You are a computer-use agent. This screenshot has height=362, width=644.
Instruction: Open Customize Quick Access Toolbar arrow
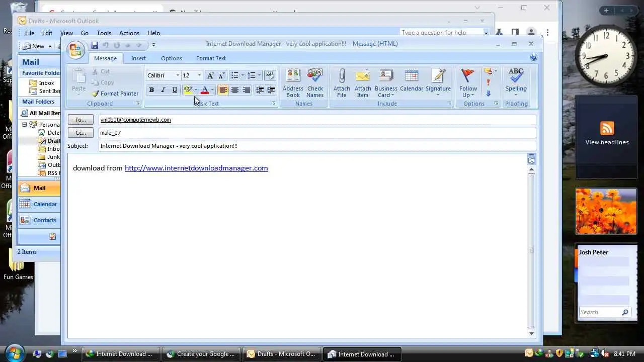[x=153, y=45]
